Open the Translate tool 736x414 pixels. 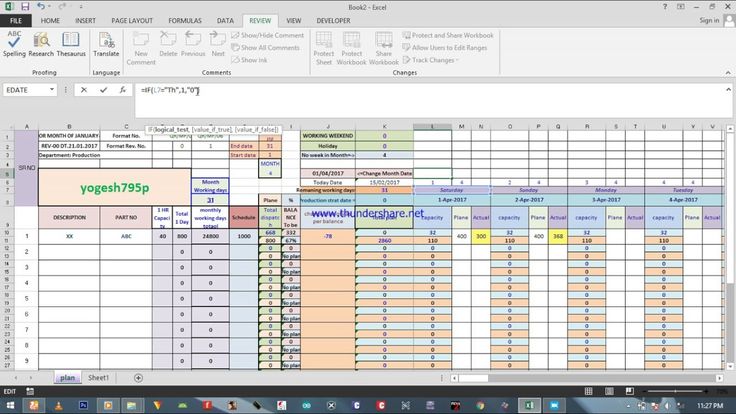106,44
